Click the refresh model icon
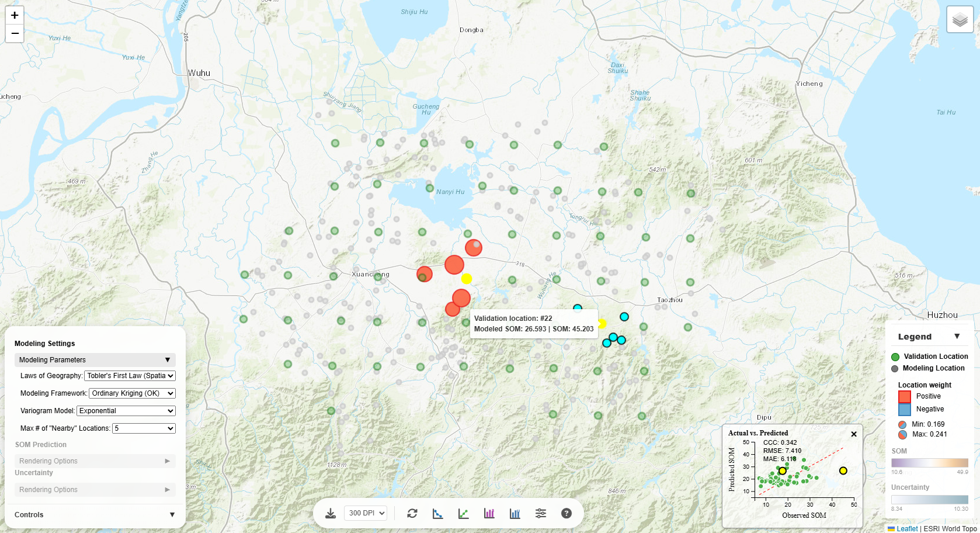This screenshot has height=533, width=980. [412, 513]
